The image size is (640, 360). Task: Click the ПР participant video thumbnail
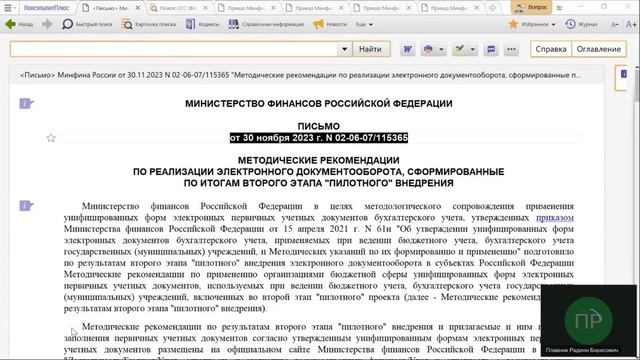[x=588, y=320]
